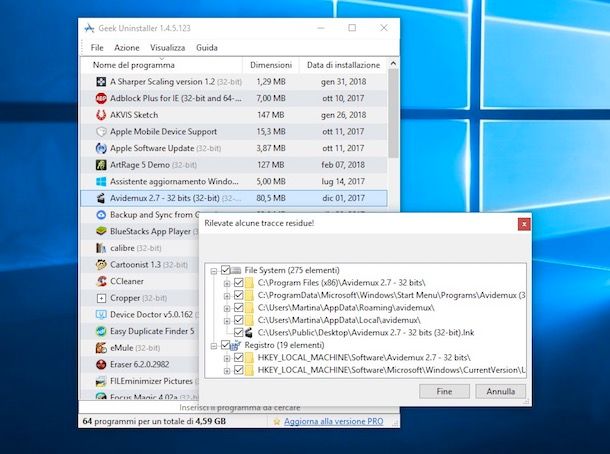Collapse the File System tree node
Image resolution: width=610 pixels, height=454 pixels.
tap(213, 271)
